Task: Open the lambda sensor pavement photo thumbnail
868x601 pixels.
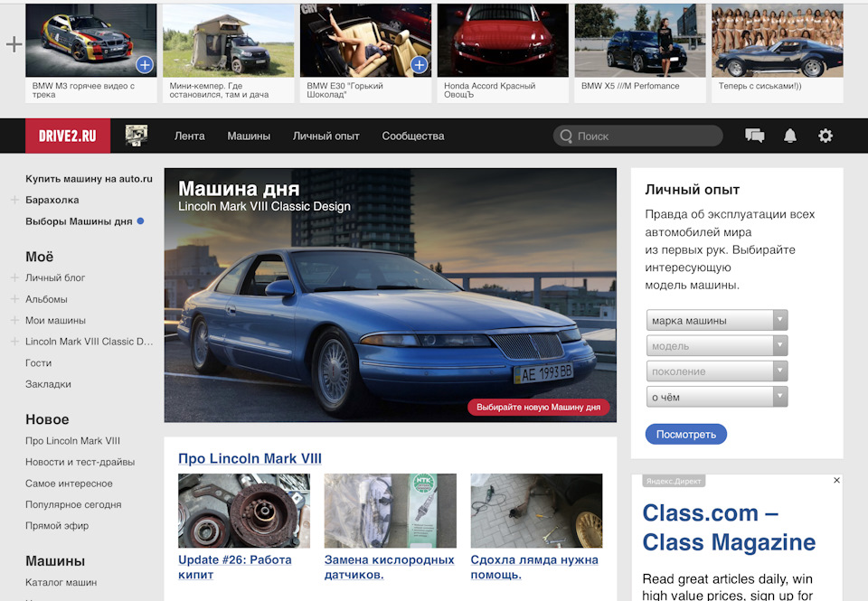Action: [x=536, y=511]
